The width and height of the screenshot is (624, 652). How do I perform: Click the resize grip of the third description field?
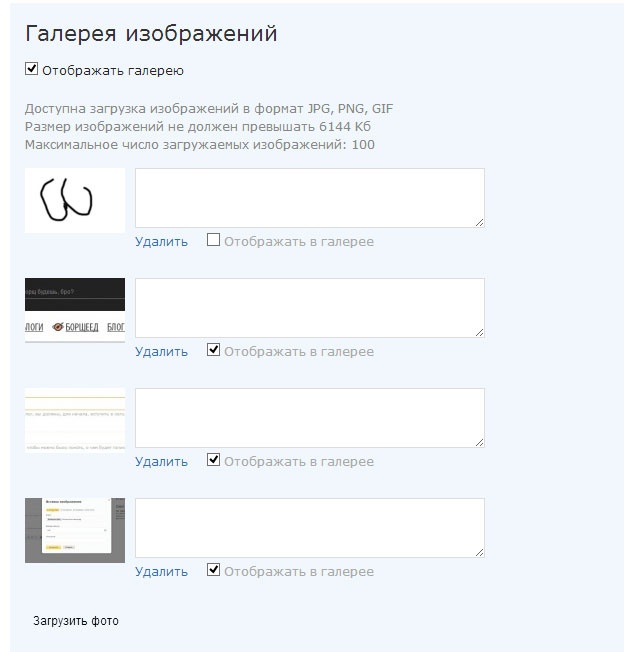coord(479,443)
